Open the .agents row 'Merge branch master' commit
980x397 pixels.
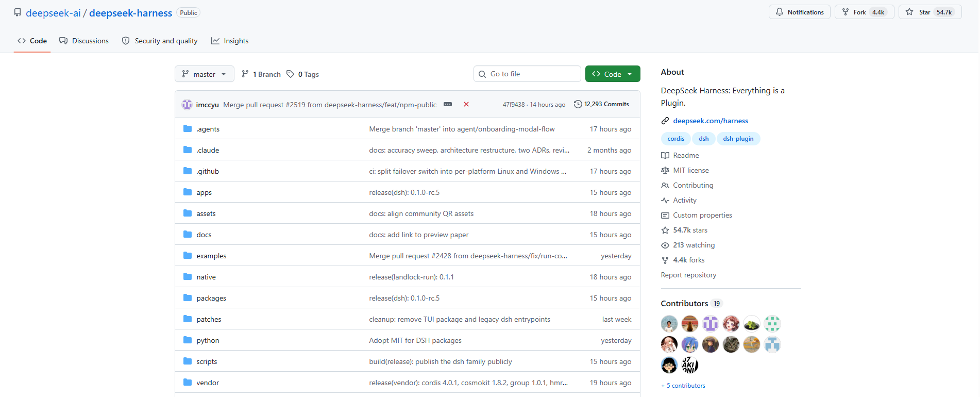coord(462,129)
